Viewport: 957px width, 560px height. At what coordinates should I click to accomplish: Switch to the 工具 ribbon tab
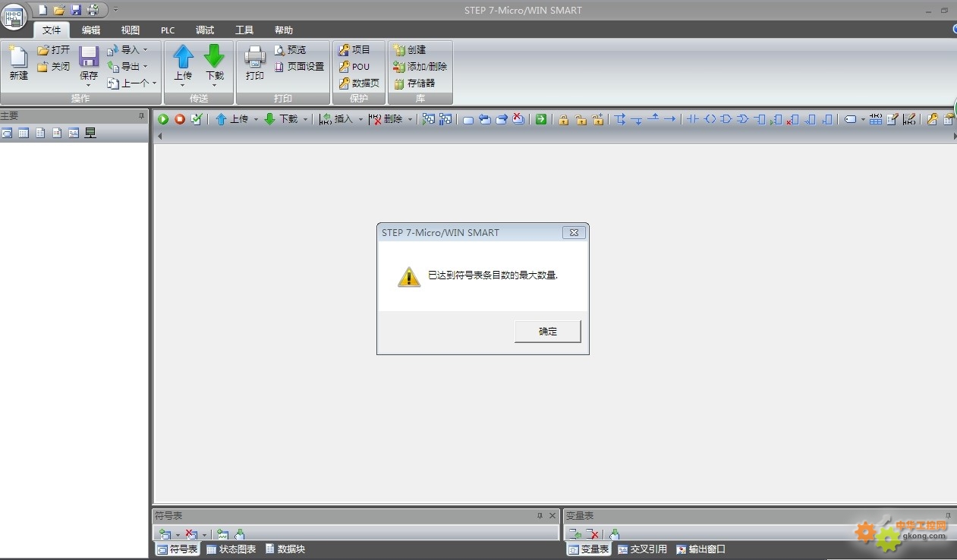point(244,30)
